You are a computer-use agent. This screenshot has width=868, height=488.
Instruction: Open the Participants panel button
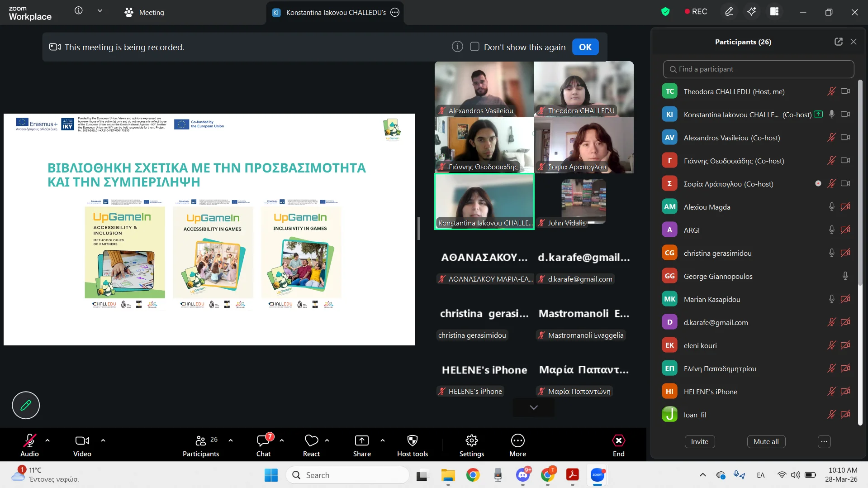pyautogui.click(x=201, y=445)
